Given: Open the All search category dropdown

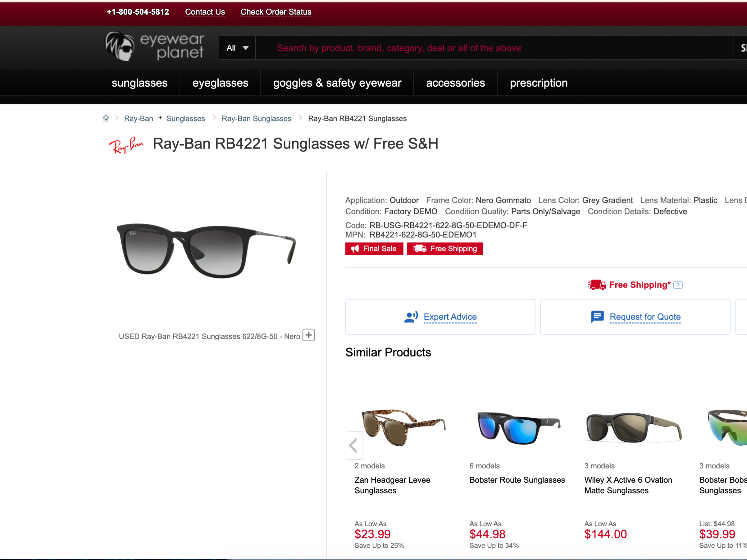Looking at the screenshot, I should click(x=237, y=48).
